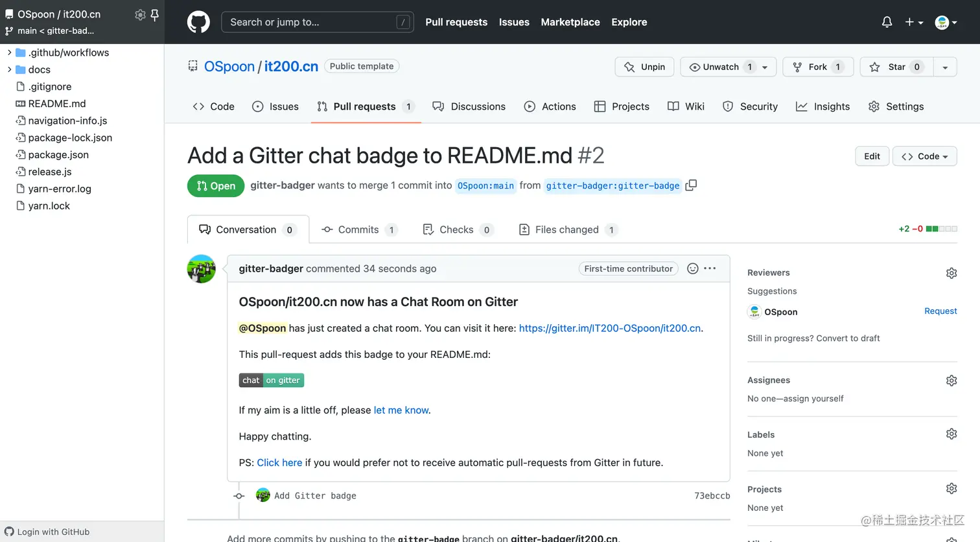Open the comment options ellipsis menu
Screen dimensions: 980x542
[710, 268]
